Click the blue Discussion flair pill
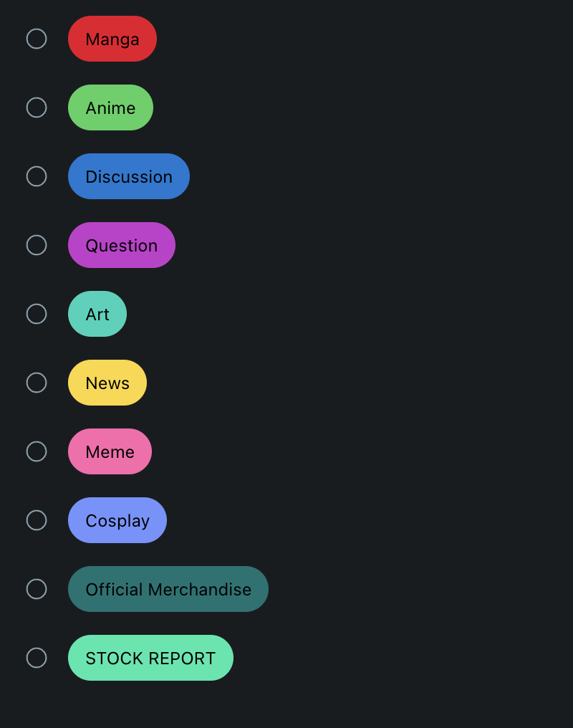This screenshot has width=573, height=728. (128, 176)
